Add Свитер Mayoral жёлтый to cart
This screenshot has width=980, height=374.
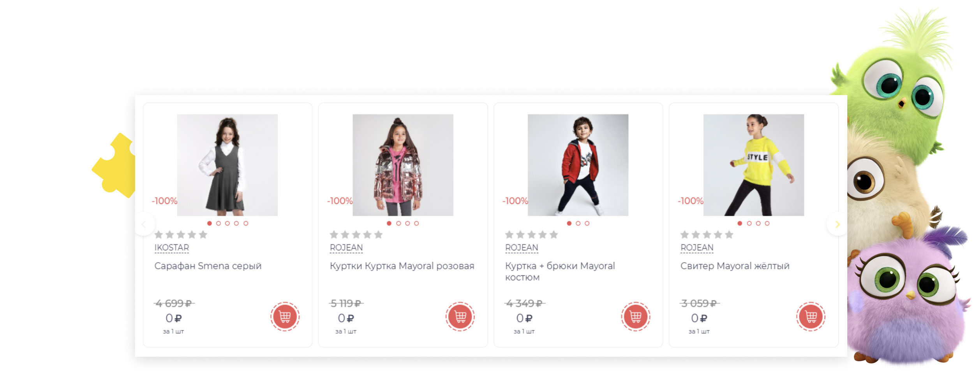pos(811,317)
